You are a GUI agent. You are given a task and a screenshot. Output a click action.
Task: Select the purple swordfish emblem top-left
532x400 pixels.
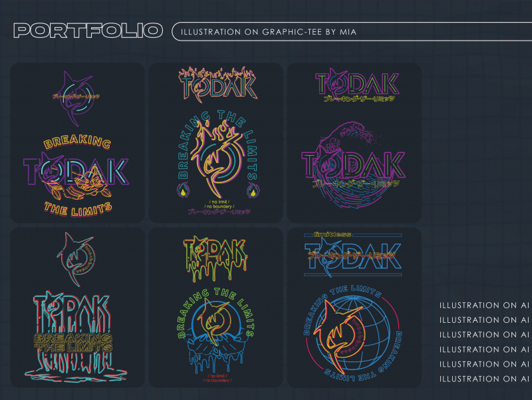pyautogui.click(x=76, y=98)
